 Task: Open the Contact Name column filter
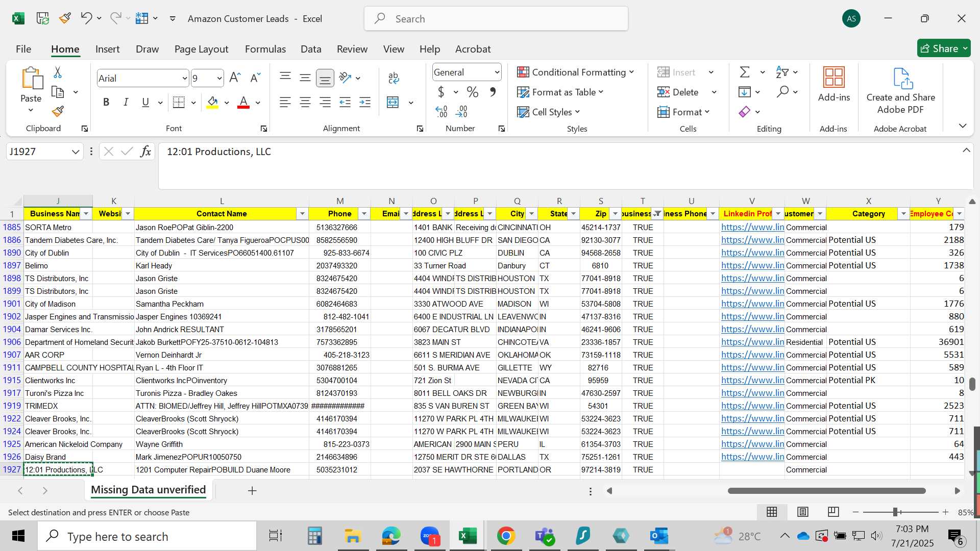pos(302,214)
